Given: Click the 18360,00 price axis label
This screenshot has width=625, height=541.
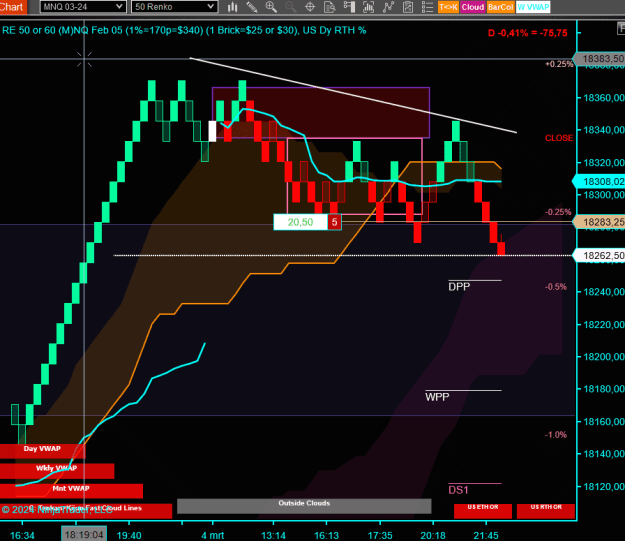Looking at the screenshot, I should pyautogui.click(x=604, y=98).
